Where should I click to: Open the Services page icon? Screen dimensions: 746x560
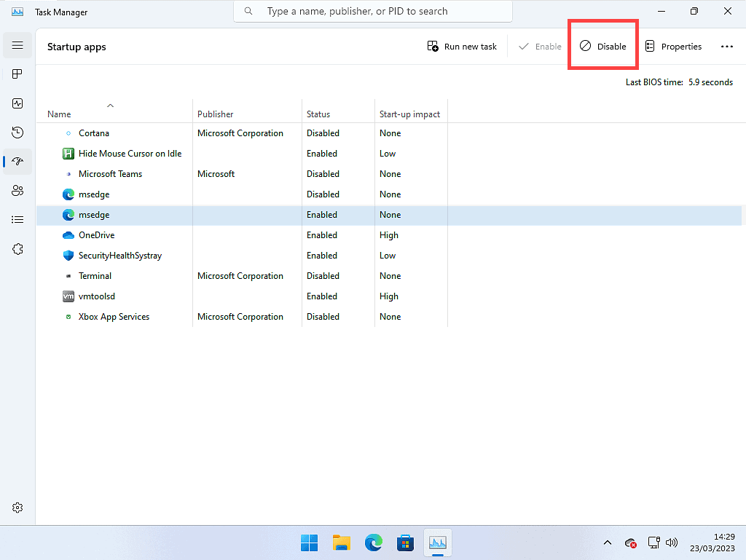(17, 249)
